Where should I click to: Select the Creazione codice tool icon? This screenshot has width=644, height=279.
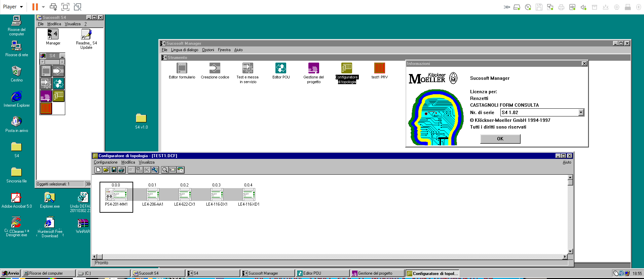[x=215, y=68]
